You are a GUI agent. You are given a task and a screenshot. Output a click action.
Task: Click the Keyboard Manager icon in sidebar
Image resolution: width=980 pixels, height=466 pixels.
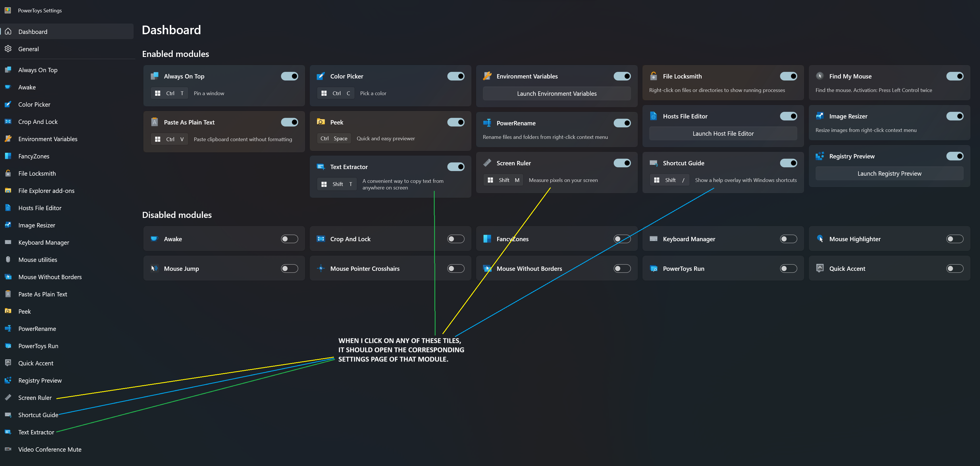tap(8, 243)
